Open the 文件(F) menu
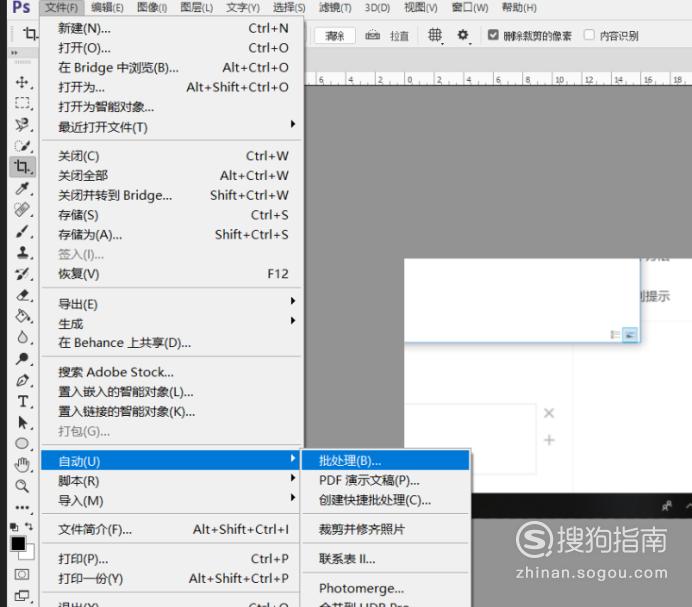Viewport: 692px width, 607px height. (x=61, y=8)
